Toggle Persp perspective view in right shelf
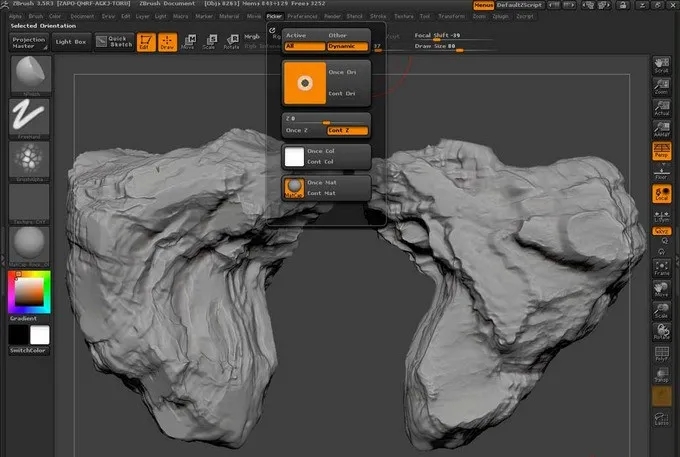The height and width of the screenshot is (457, 680). [661, 151]
